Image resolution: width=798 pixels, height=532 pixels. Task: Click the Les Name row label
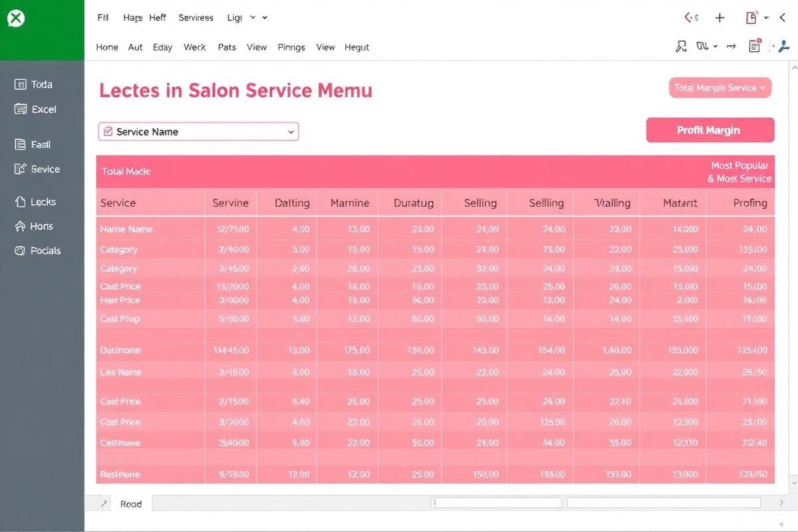click(120, 372)
